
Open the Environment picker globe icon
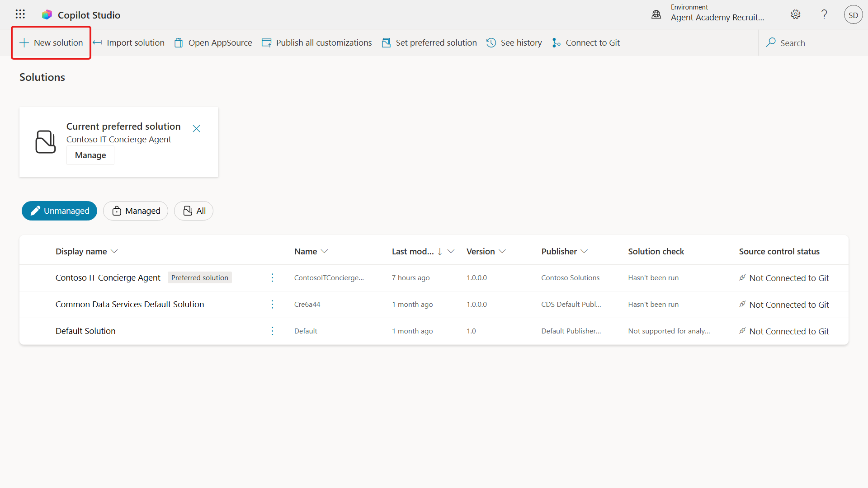click(x=656, y=15)
